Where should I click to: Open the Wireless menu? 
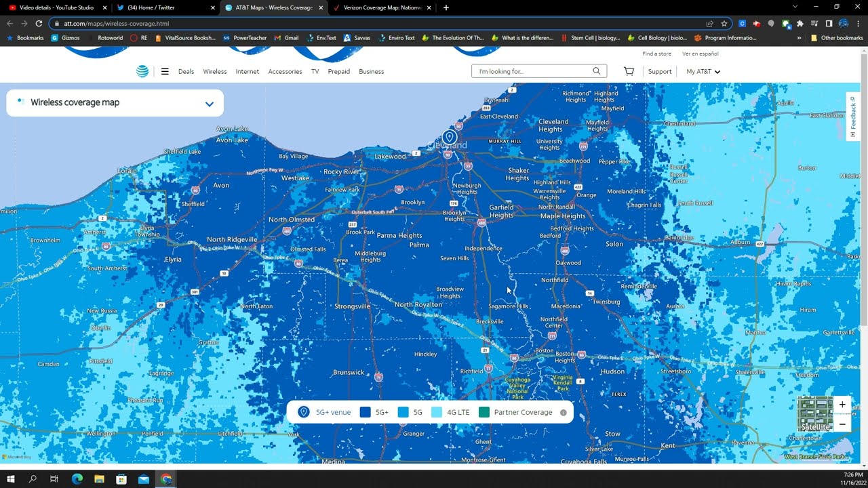[215, 71]
